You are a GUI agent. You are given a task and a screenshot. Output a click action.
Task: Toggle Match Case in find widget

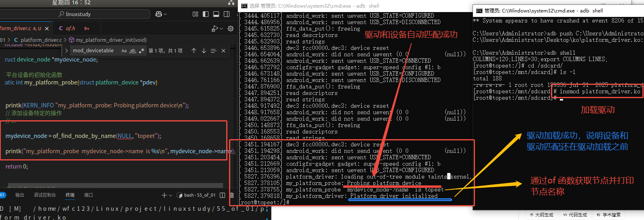pos(124,51)
